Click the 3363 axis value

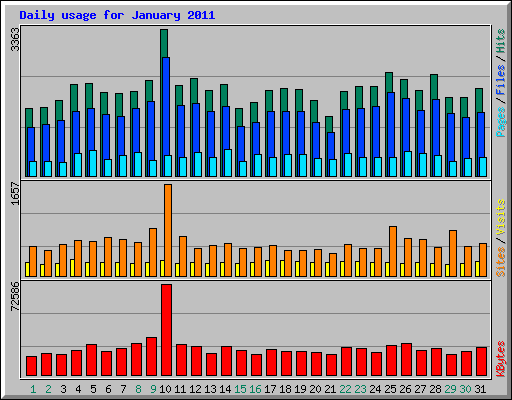click(15, 39)
